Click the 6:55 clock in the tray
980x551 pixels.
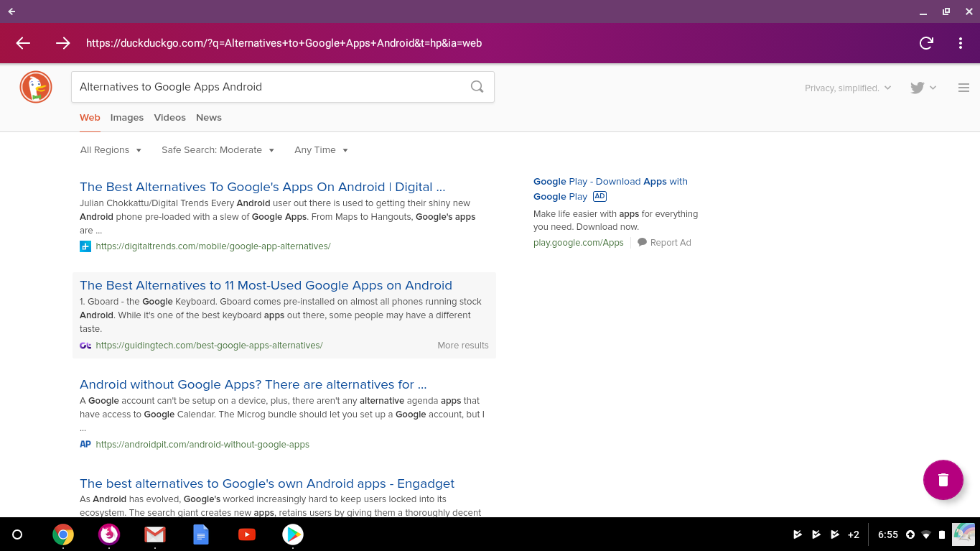[x=888, y=534]
